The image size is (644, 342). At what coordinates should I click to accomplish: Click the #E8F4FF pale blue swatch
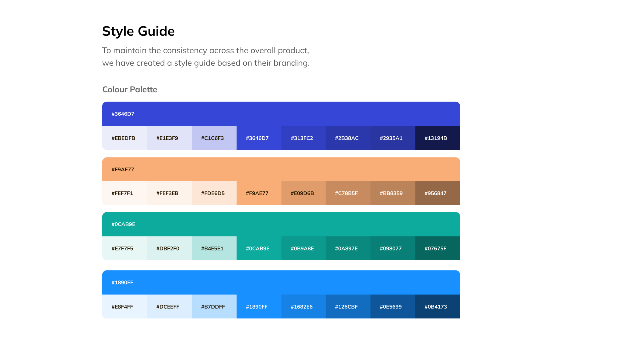click(x=124, y=307)
